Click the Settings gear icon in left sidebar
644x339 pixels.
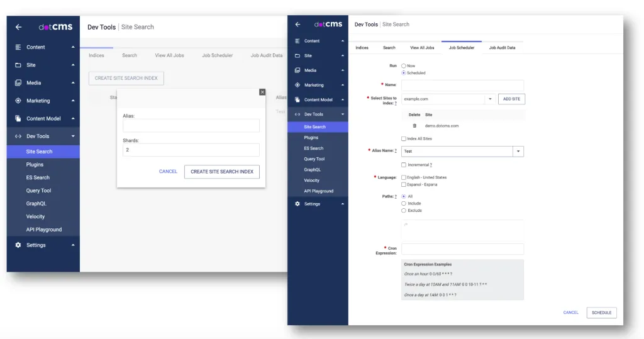point(18,245)
